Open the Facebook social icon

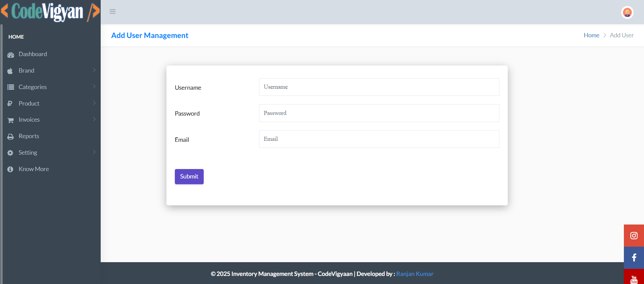pyautogui.click(x=634, y=258)
